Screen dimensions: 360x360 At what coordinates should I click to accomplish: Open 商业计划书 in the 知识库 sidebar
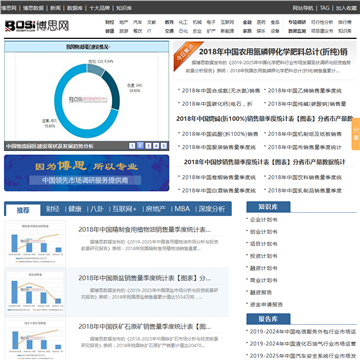(x=264, y=280)
